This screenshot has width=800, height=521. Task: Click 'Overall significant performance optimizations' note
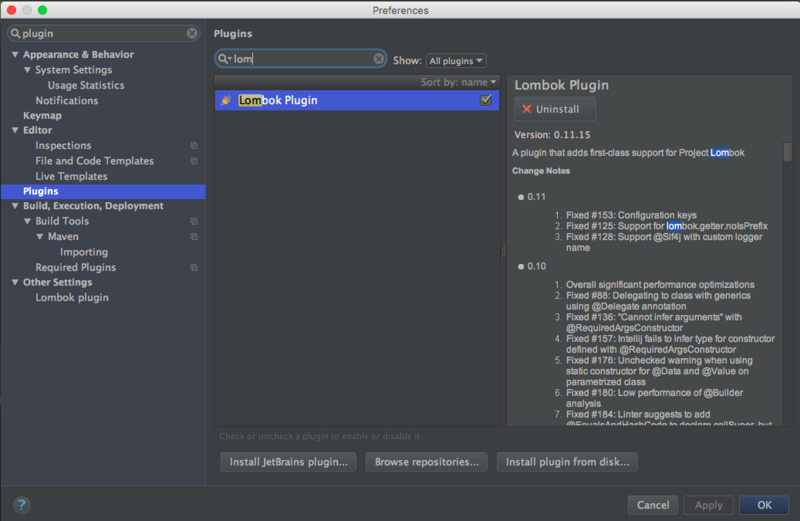coord(660,285)
